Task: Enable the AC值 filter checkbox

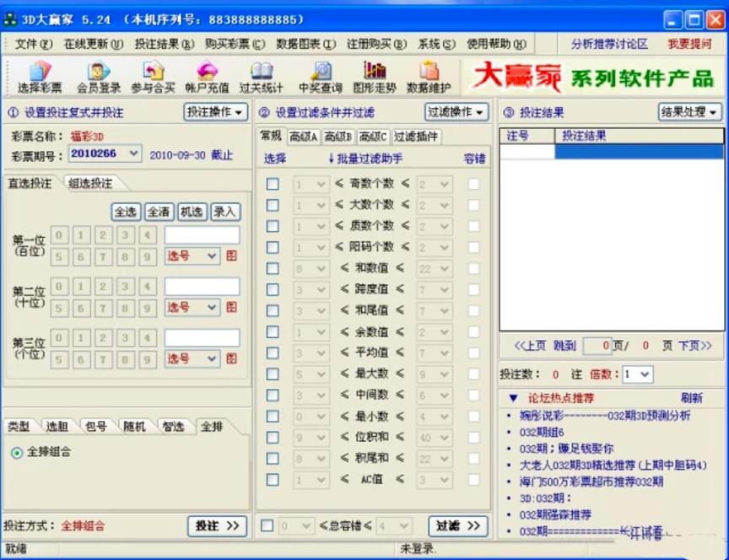Action: pyautogui.click(x=273, y=480)
